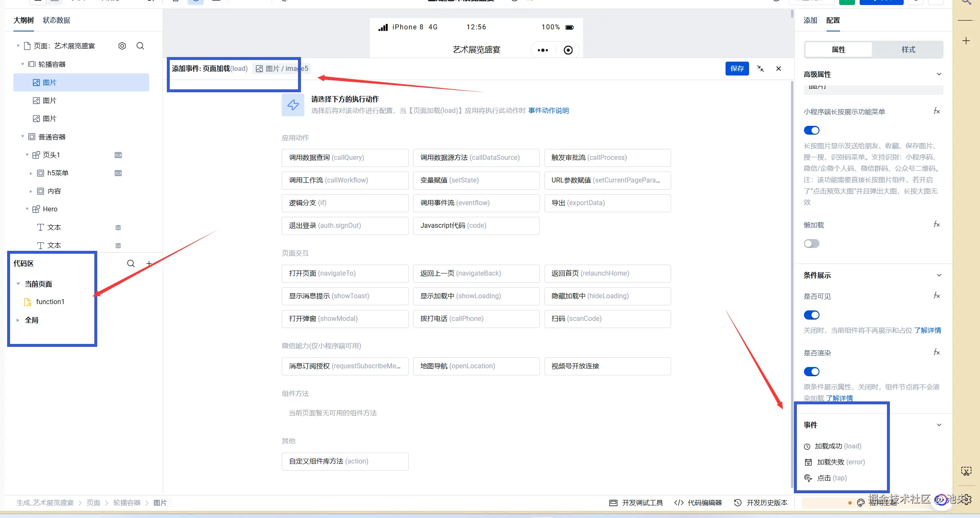This screenshot has height=518, width=980.
Task: Collapse the event panel with shrink icon
Action: [760, 68]
